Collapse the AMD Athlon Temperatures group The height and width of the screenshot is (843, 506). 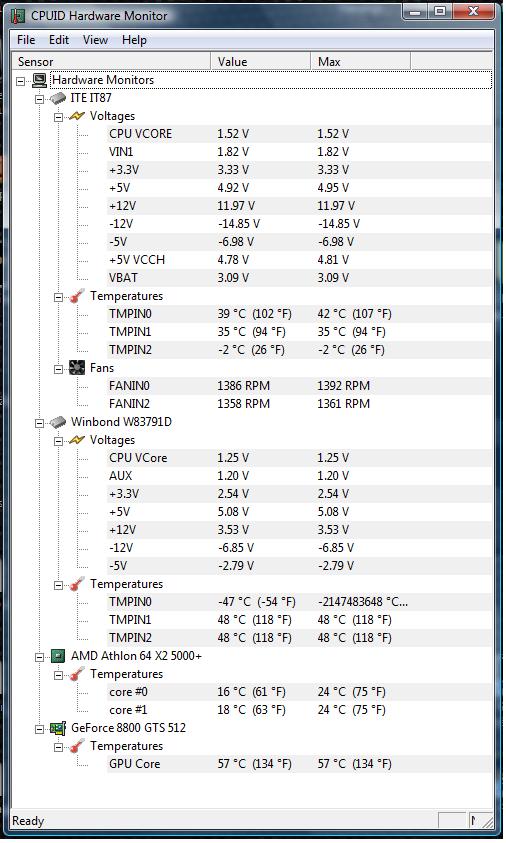tap(58, 675)
